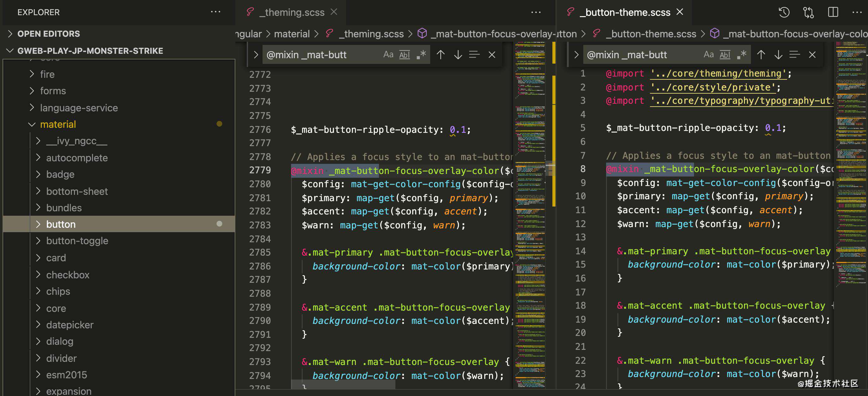Image resolution: width=868 pixels, height=396 pixels.
Task: Switch to the _button-theme.scss tab
Action: (x=624, y=12)
